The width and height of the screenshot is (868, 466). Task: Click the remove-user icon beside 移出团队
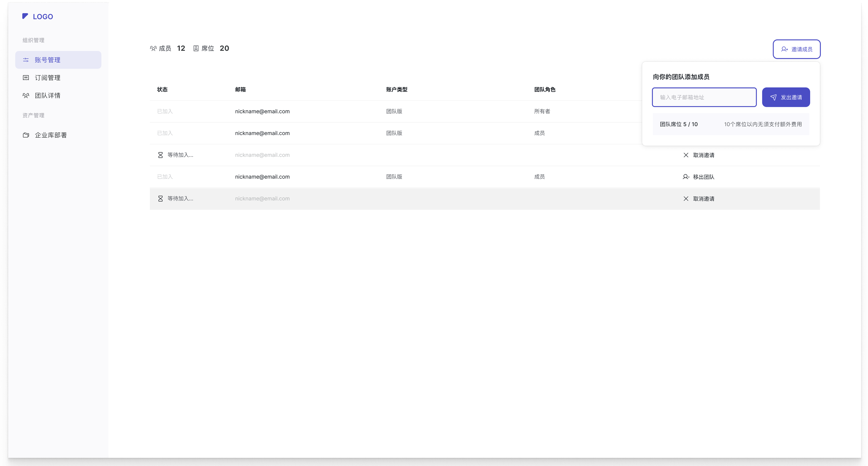pyautogui.click(x=686, y=177)
